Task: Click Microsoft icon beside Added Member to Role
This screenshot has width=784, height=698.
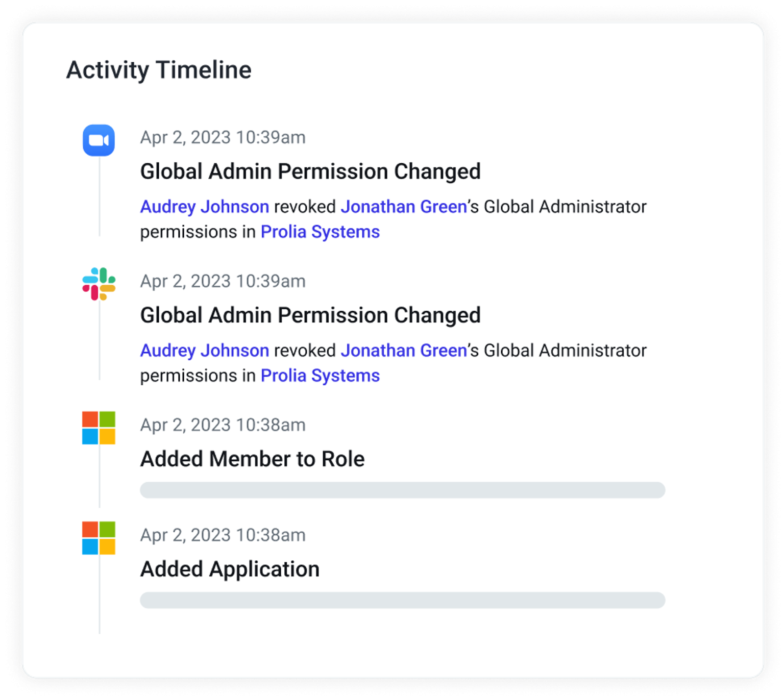Action: [99, 428]
